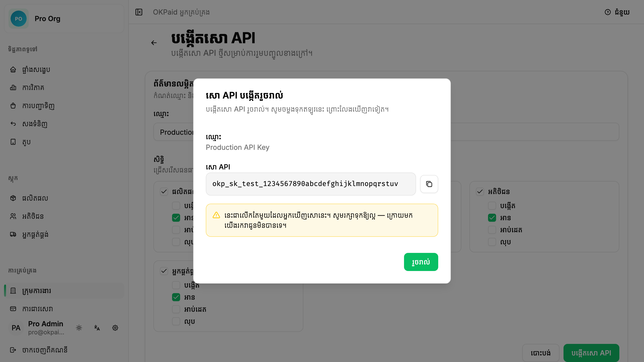Click the green រួចរាល់ done button
This screenshot has width=644, height=362.
(421, 262)
